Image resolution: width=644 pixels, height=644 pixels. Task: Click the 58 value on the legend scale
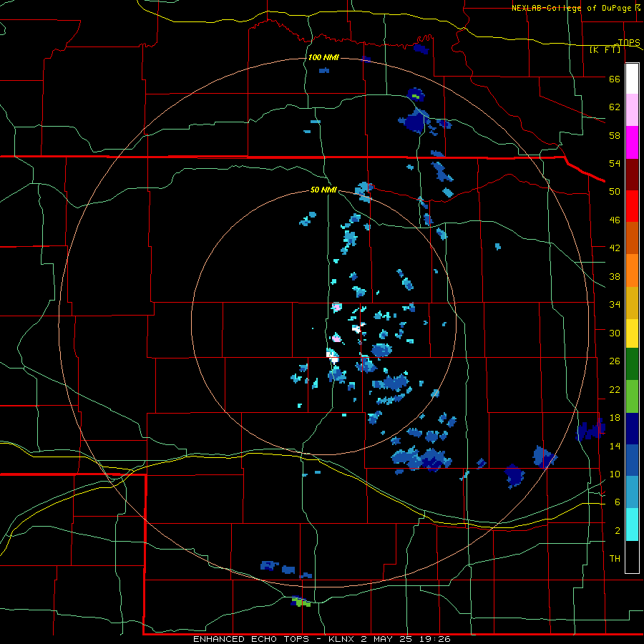click(615, 135)
